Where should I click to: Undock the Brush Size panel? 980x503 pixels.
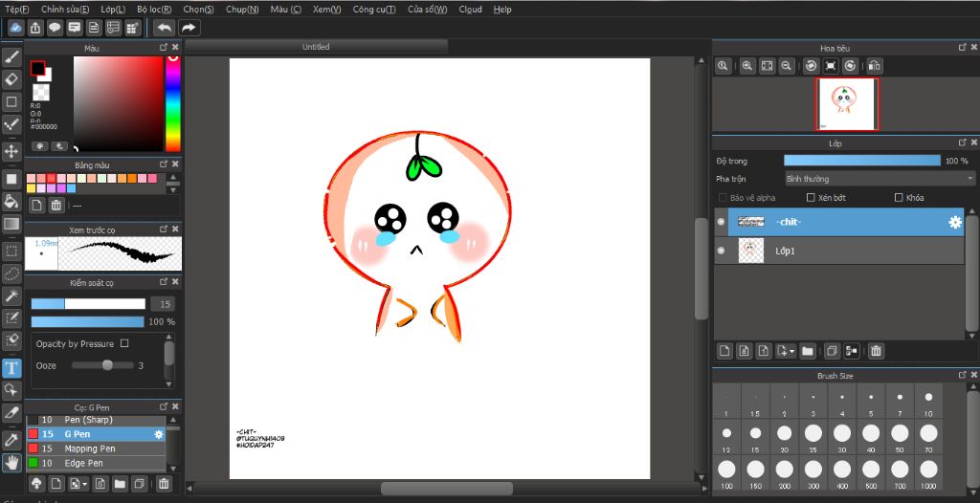[963, 374]
